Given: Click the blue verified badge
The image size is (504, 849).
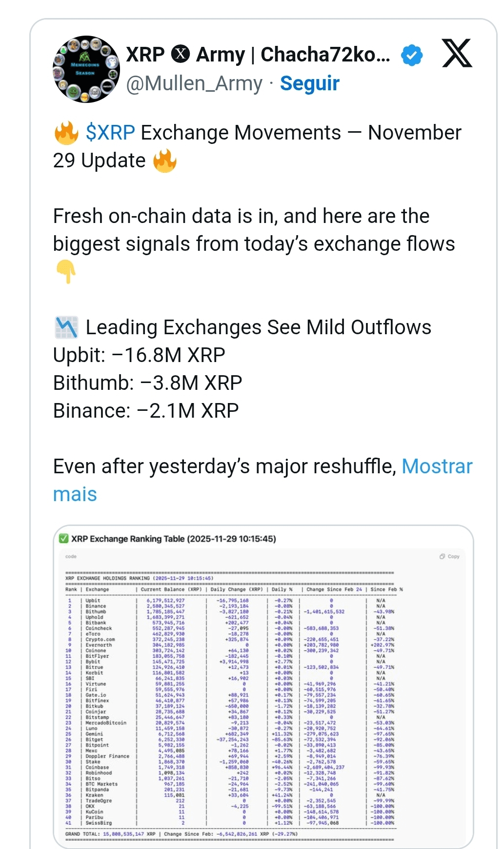Looking at the screenshot, I should click(x=411, y=55).
